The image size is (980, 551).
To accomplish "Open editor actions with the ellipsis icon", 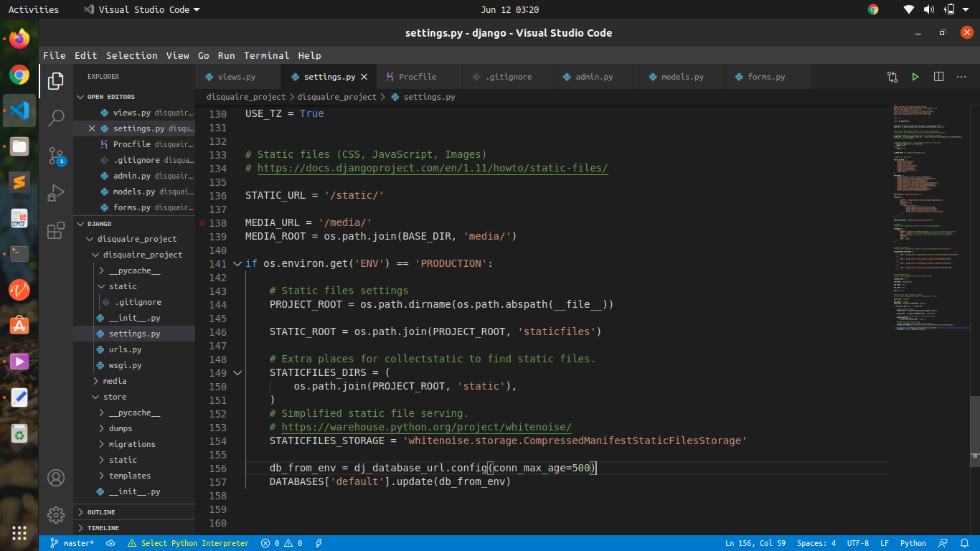I will click(x=961, y=76).
